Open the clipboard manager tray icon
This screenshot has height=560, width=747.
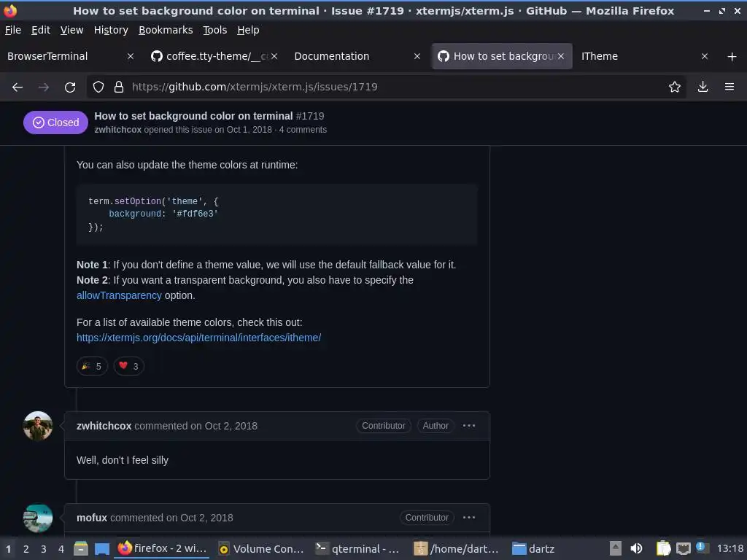[x=663, y=548]
